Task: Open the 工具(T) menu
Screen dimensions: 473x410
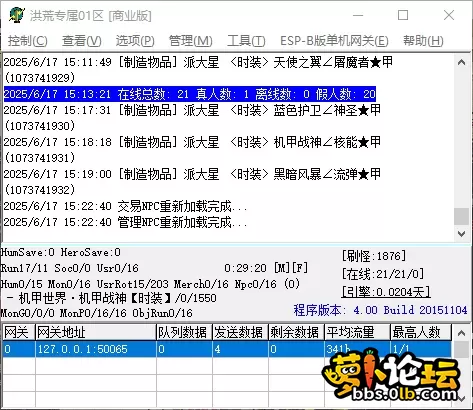Action: point(246,41)
